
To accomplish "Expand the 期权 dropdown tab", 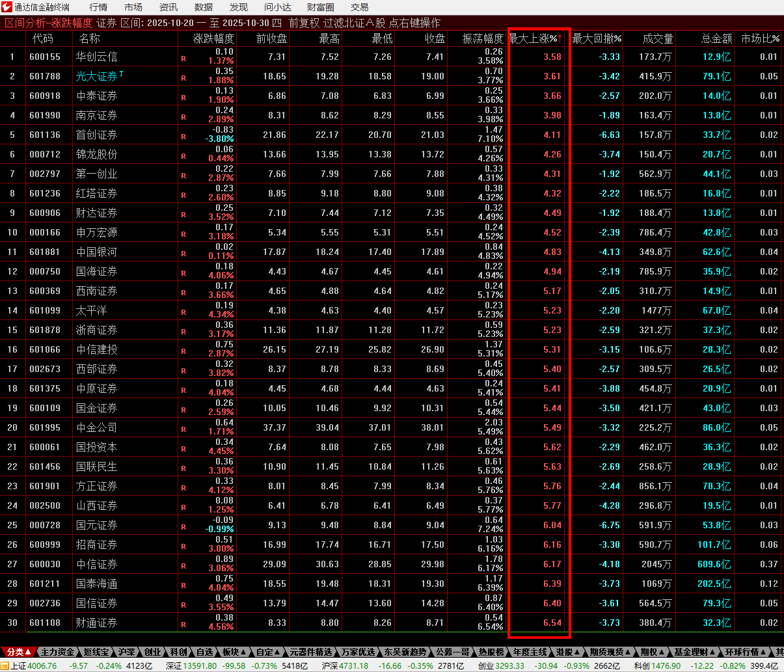I will tap(652, 652).
